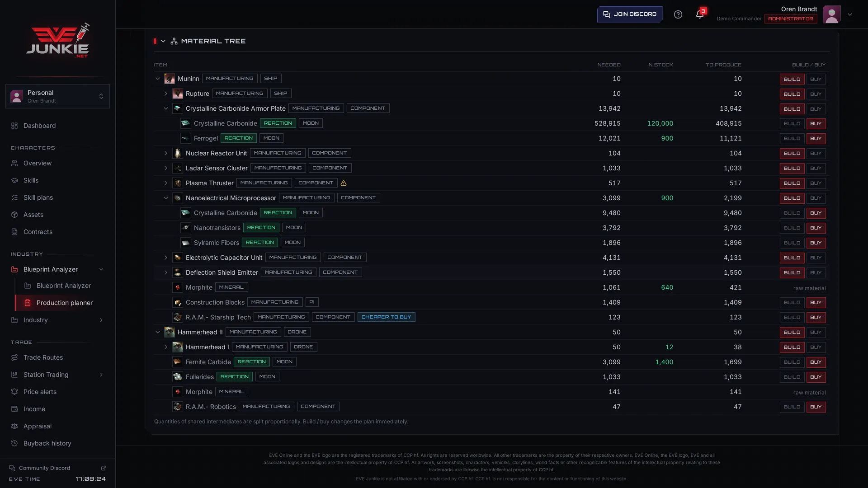868x488 pixels.
Task: Click the Community Discord external link icon
Action: 103,468
